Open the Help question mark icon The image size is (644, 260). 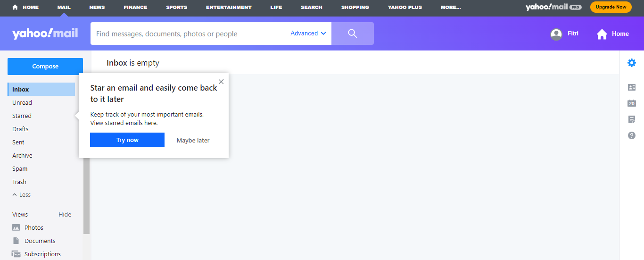coord(632,135)
